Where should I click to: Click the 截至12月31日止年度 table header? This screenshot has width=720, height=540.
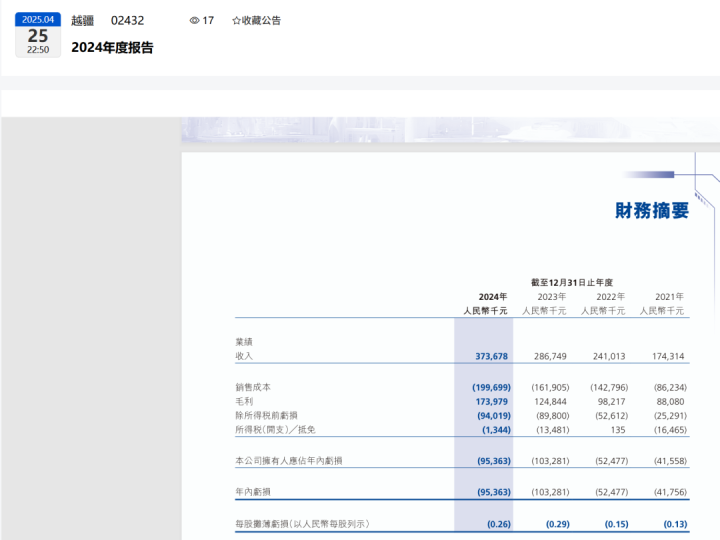(572, 283)
